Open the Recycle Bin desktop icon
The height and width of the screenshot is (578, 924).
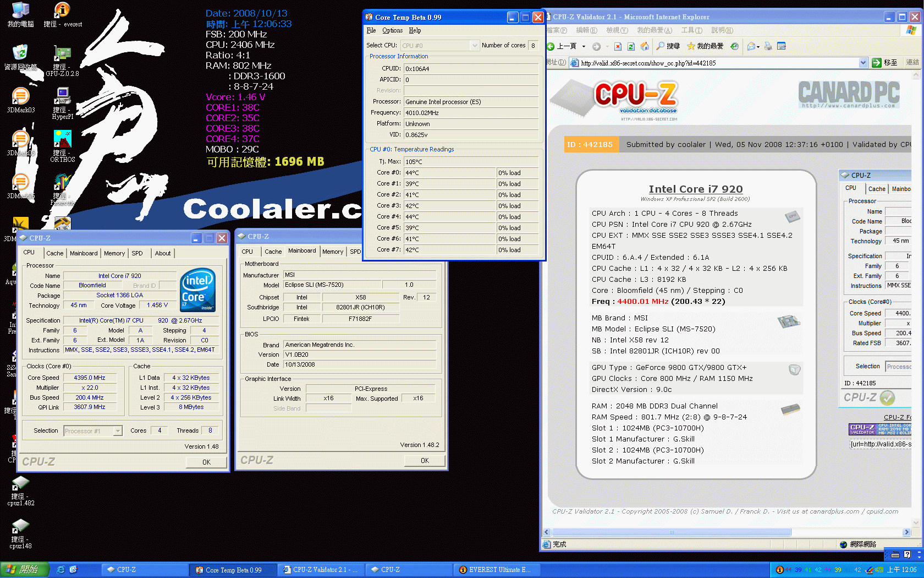click(20, 57)
